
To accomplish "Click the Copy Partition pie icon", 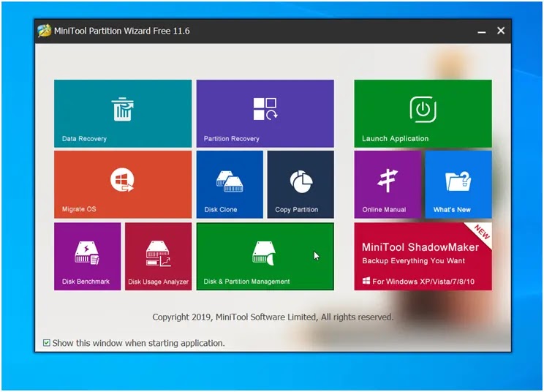I will (x=301, y=181).
